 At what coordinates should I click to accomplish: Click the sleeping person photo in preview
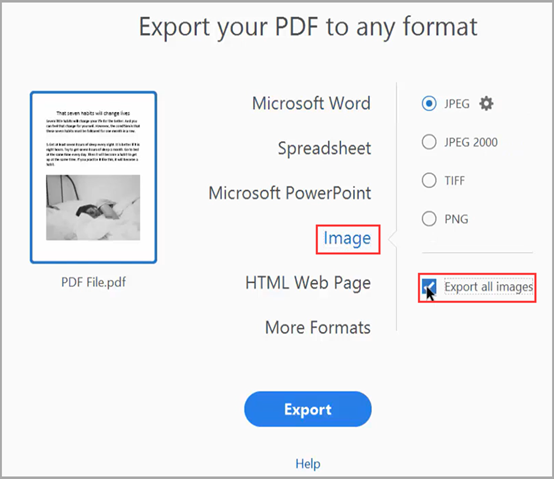(93, 208)
